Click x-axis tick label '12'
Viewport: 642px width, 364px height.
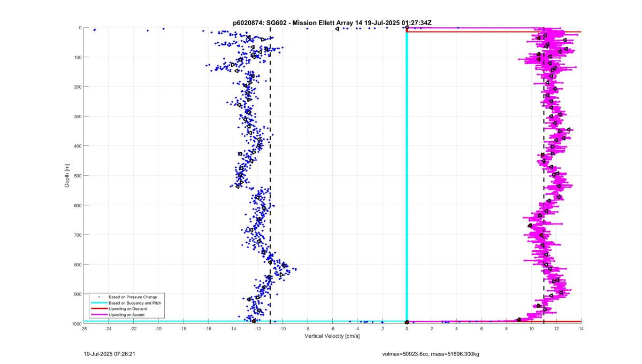pos(556,329)
